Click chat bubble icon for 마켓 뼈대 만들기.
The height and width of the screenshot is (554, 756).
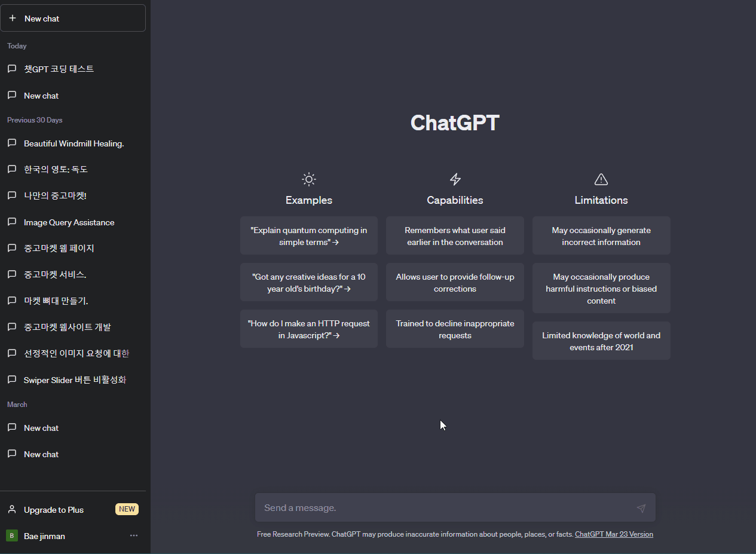tap(11, 301)
